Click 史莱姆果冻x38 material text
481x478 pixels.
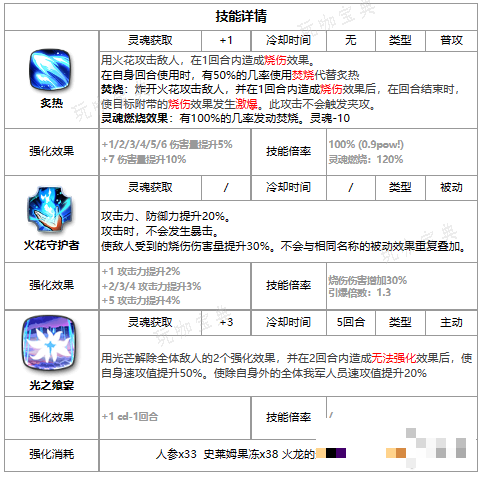(241, 454)
